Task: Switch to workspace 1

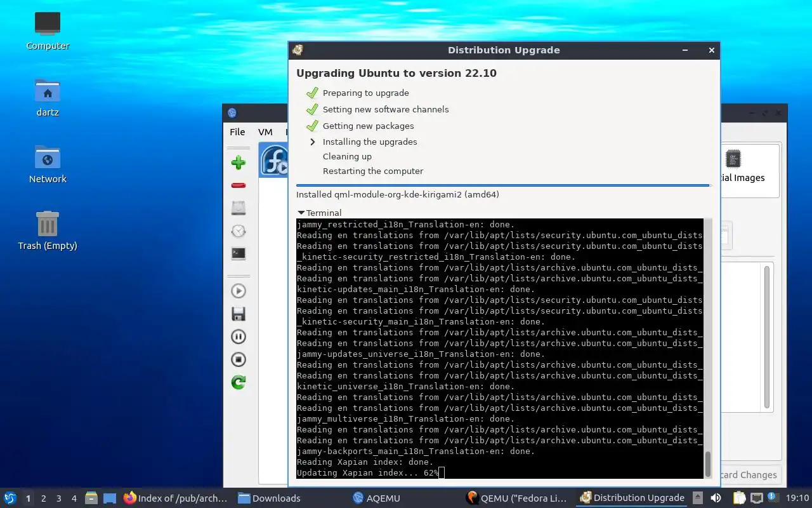Action: pos(28,498)
